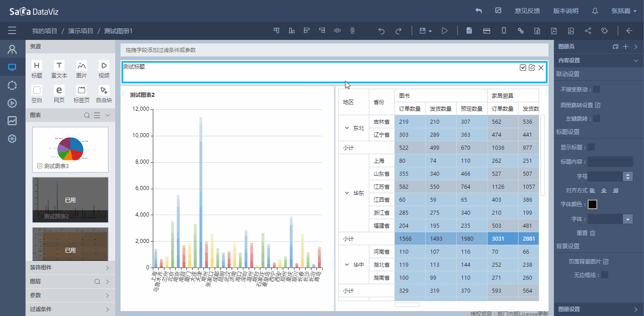Viewport: 644px width, 316px height.
Task: Add a 视频 video component
Action: 104,69
